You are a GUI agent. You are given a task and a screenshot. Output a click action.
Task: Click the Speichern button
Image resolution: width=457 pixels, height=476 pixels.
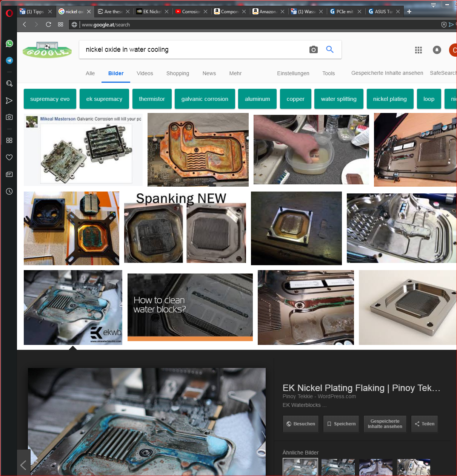[x=341, y=424]
